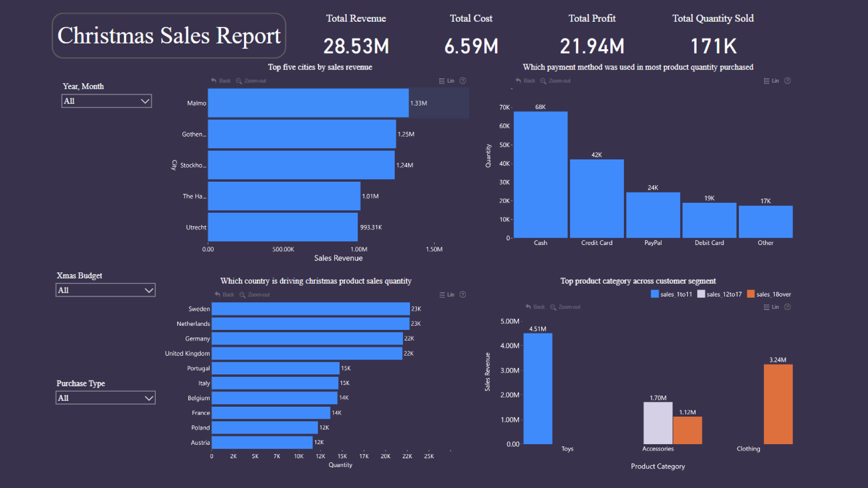Select the sales_12to17 legend swatch
This screenshot has width=868, height=488.
[701, 294]
